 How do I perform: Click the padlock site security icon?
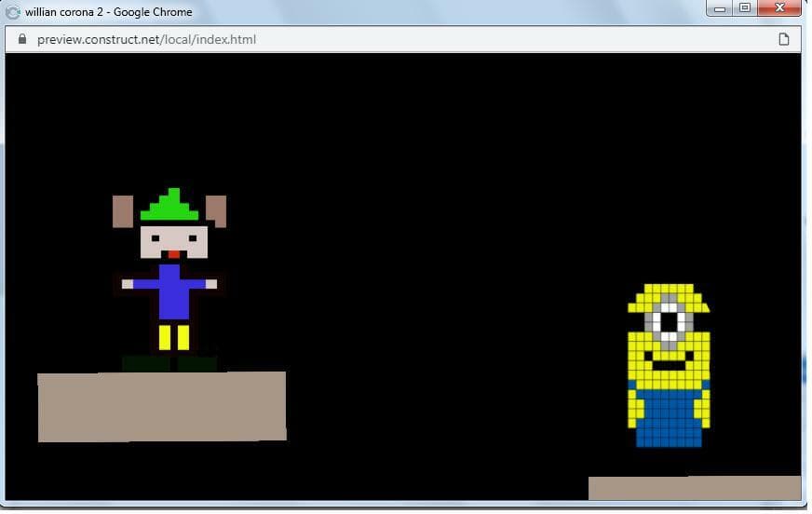click(21, 39)
